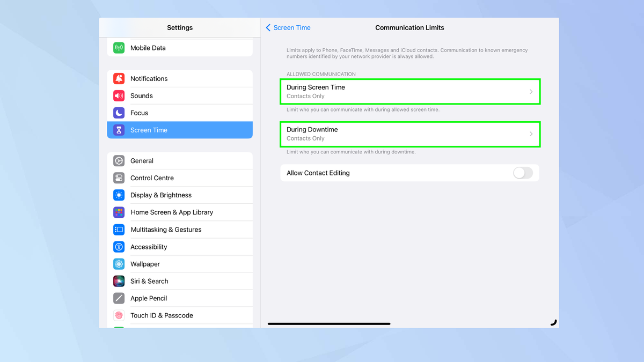The image size is (644, 362).
Task: Tap the Sounds speaker icon
Action: [119, 95]
